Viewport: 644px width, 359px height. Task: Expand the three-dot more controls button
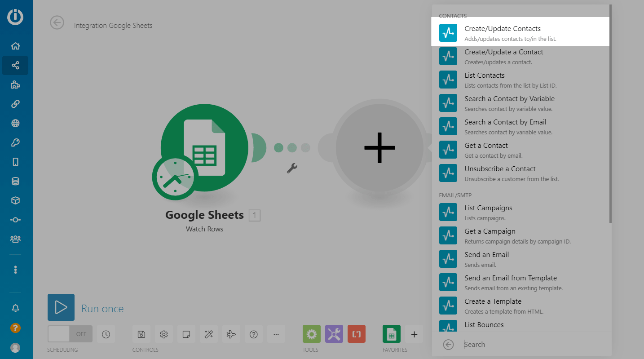pos(276,334)
